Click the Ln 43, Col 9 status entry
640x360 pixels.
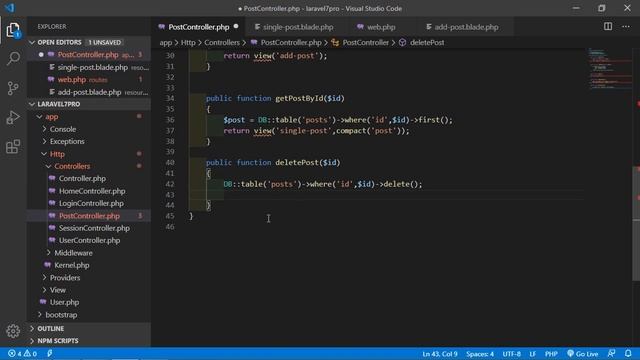pos(440,353)
